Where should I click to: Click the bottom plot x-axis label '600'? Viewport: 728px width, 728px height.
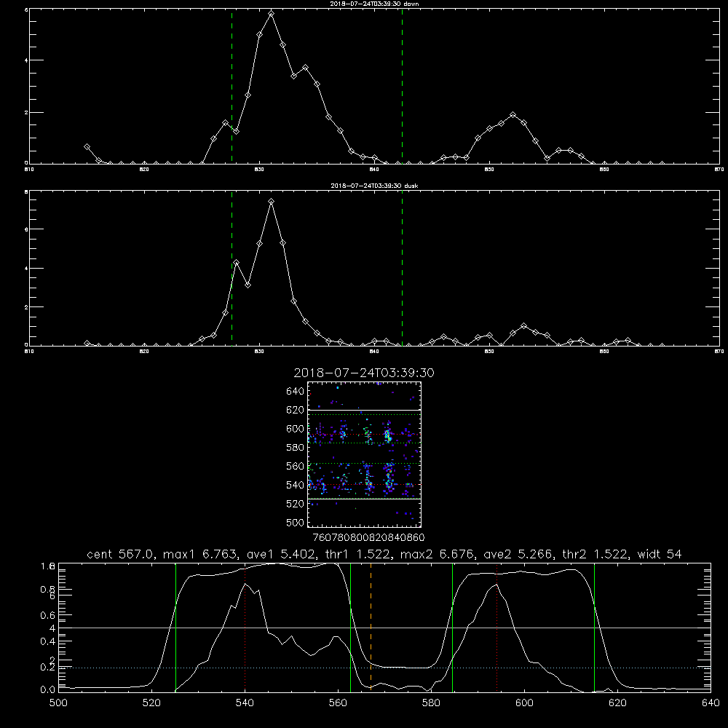[525, 703]
